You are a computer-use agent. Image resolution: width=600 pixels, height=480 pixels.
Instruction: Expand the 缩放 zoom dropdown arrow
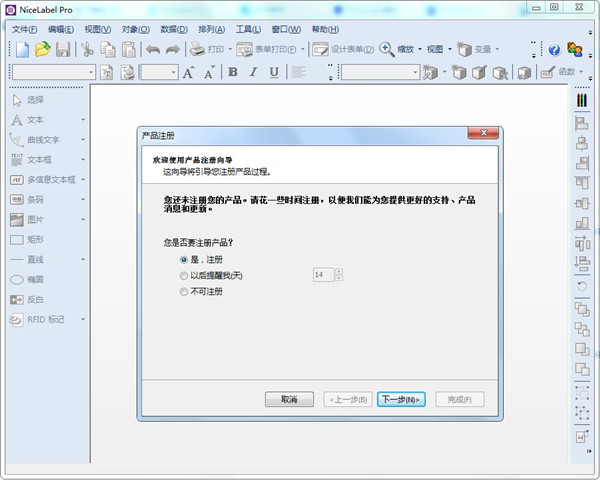coord(420,49)
